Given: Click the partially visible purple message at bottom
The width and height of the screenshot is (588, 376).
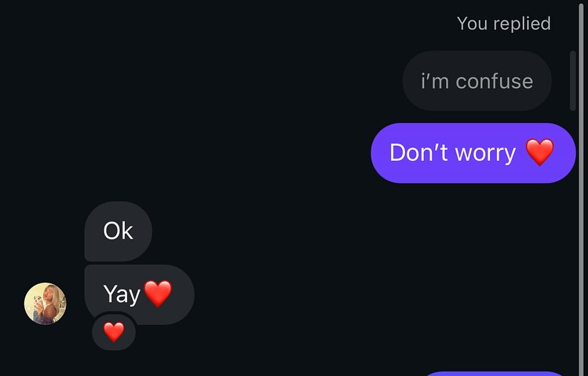Looking at the screenshot, I should pyautogui.click(x=495, y=373).
